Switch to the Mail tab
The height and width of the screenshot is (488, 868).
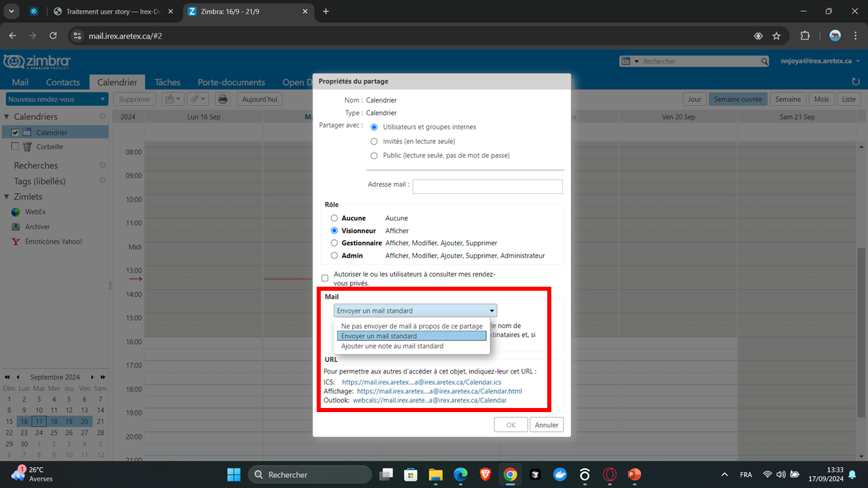click(20, 82)
